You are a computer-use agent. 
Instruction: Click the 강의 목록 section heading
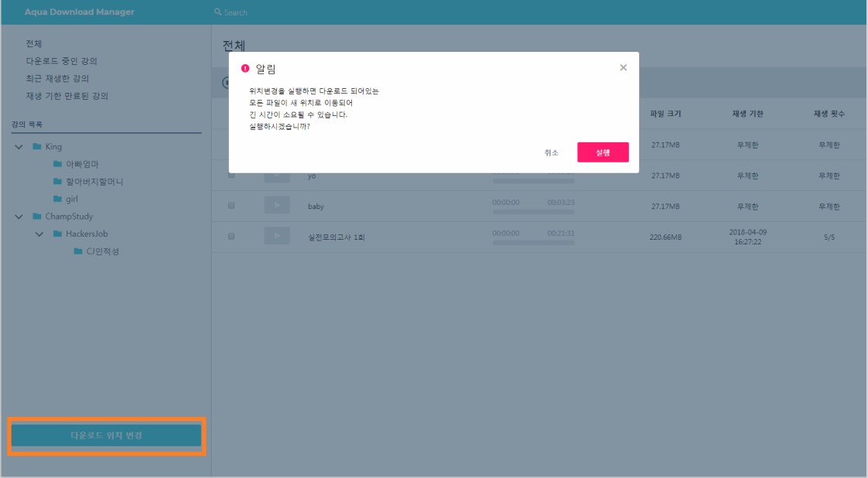[x=26, y=125]
